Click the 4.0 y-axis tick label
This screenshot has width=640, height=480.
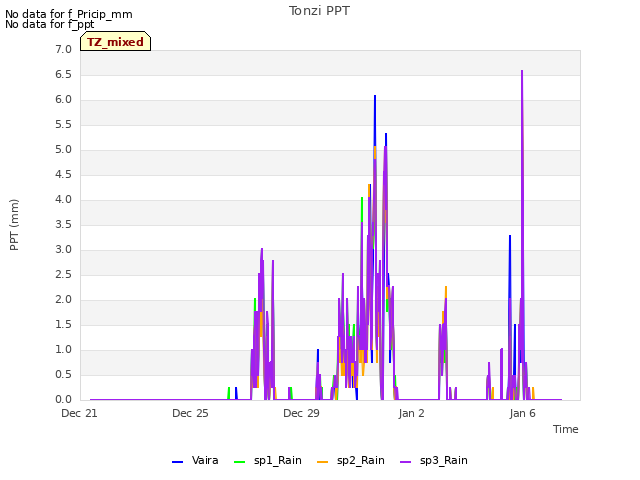tap(63, 200)
